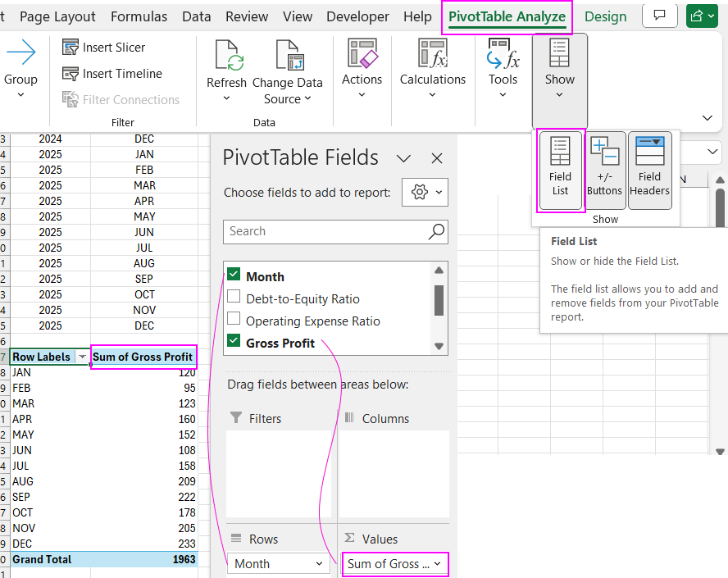Expand the Sum of Gross Values dropdown
The height and width of the screenshot is (578, 728).
click(437, 564)
